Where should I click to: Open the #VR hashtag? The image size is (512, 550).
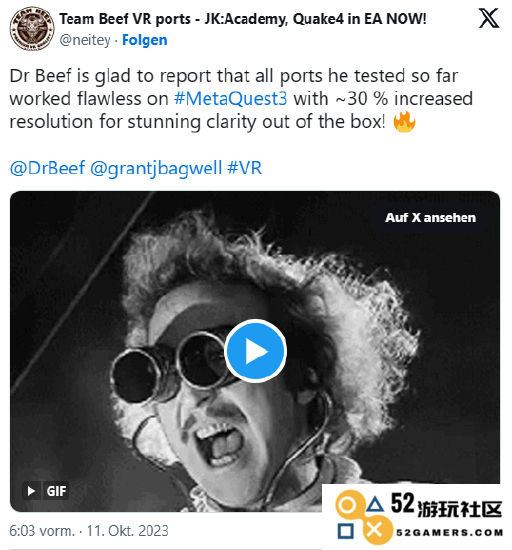[244, 168]
